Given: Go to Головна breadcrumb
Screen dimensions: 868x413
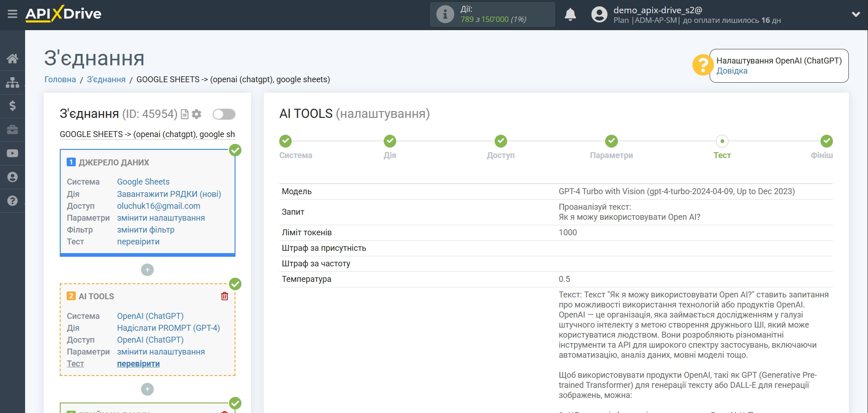Looking at the screenshot, I should (60, 79).
